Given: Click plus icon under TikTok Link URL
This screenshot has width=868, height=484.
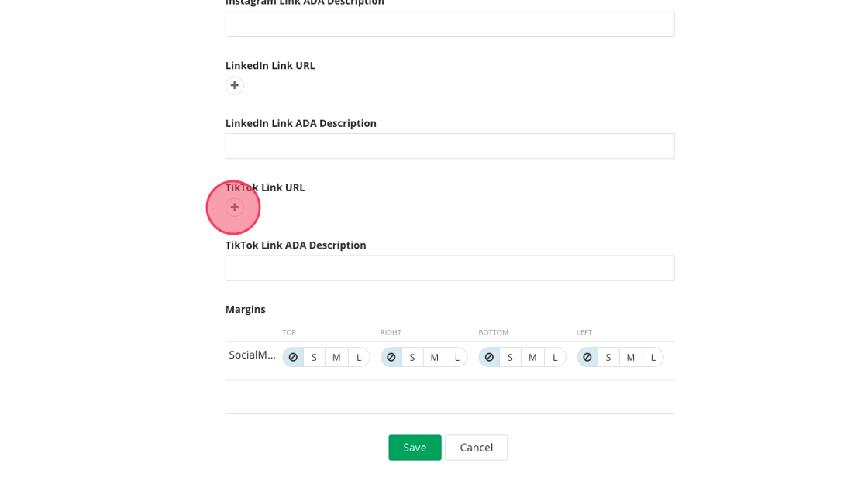Looking at the screenshot, I should [235, 208].
